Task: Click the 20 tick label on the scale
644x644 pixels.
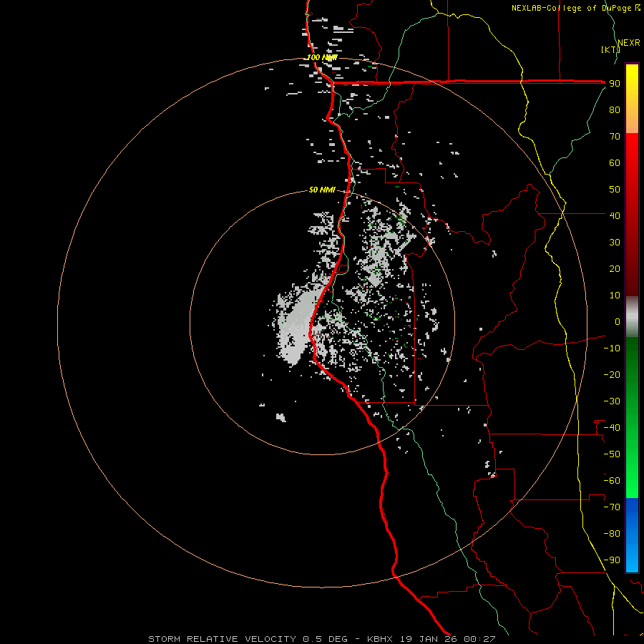Action: (x=615, y=268)
